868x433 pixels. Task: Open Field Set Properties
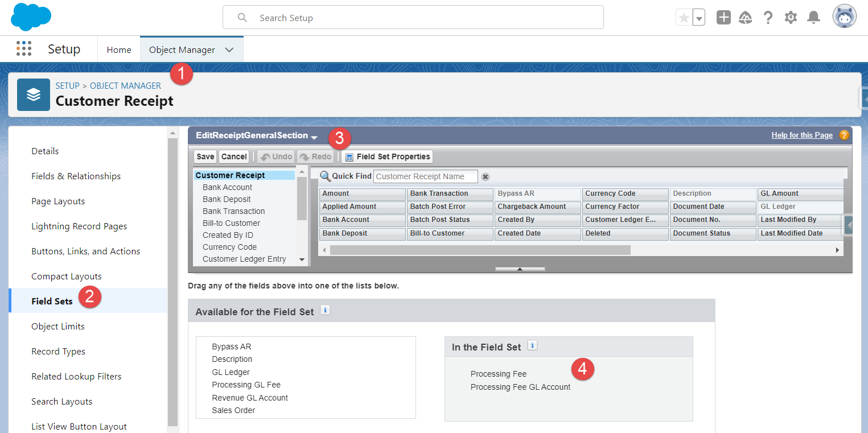pyautogui.click(x=387, y=156)
